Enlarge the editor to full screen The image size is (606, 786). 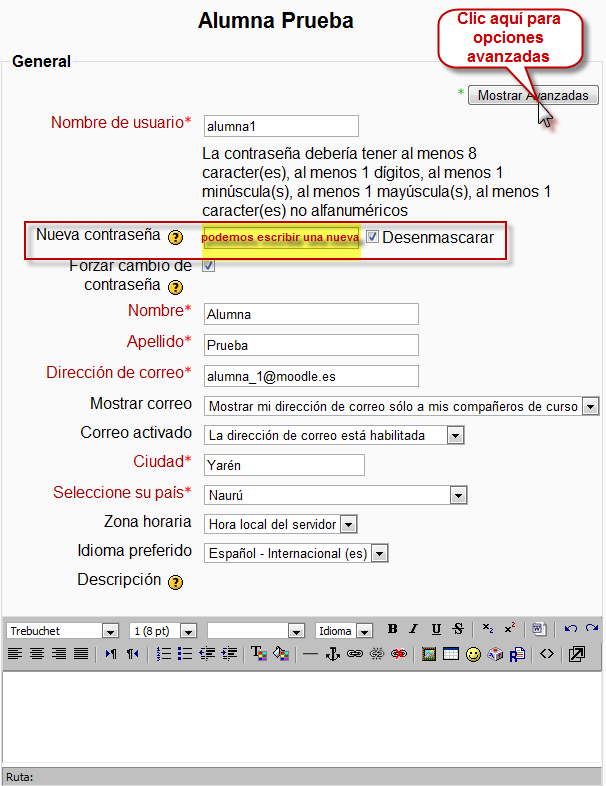click(576, 654)
